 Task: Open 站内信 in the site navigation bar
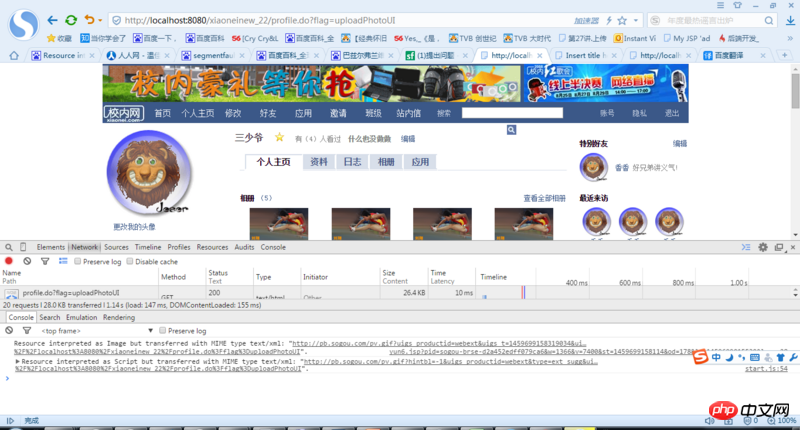tap(408, 113)
